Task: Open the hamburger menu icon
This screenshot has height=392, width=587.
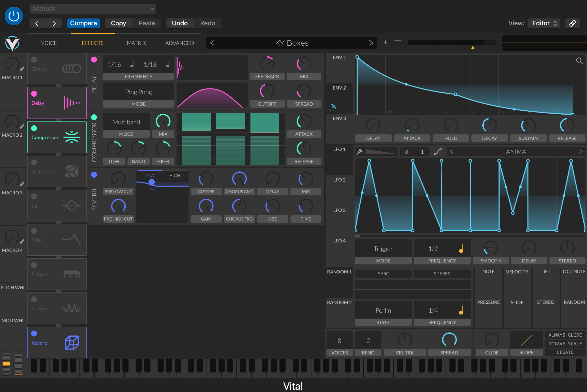Action: 397,43
